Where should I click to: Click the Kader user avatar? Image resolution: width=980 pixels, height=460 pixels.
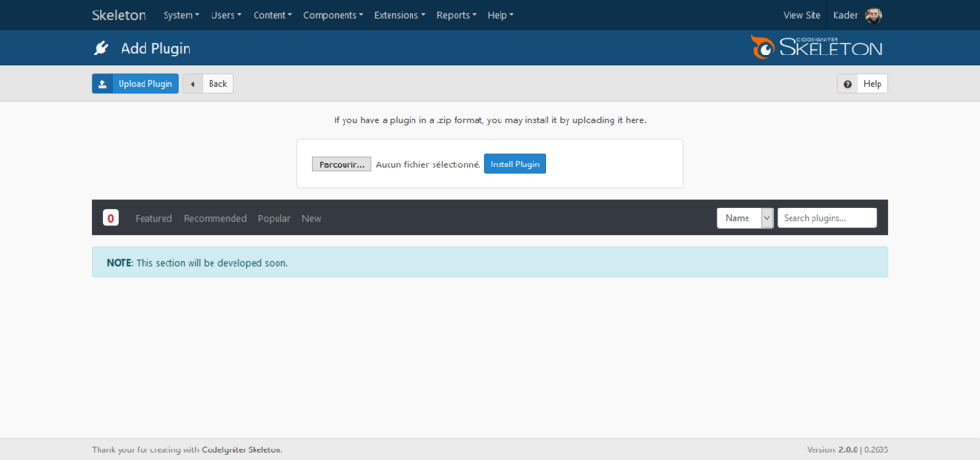pos(874,15)
